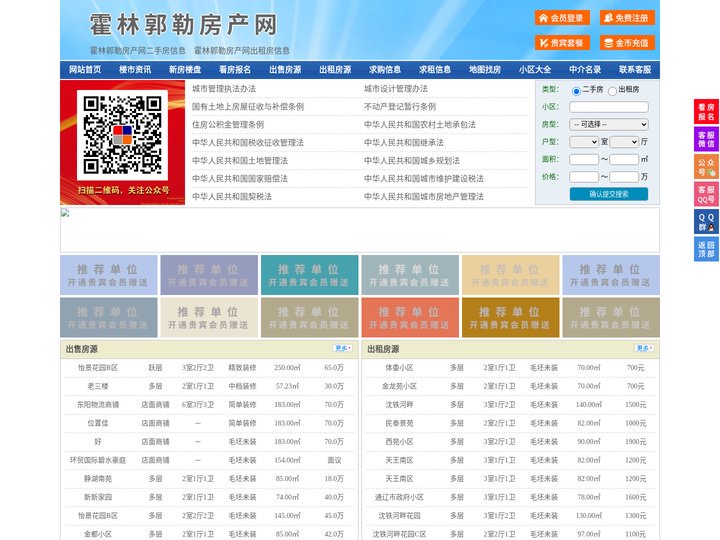
Task: Select the 出租房 radio button
Action: [612, 91]
